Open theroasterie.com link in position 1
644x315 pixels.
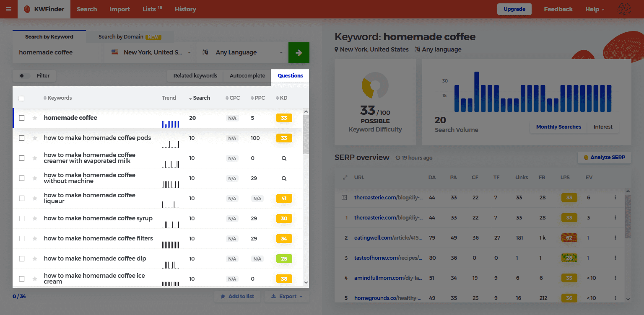tap(388, 218)
